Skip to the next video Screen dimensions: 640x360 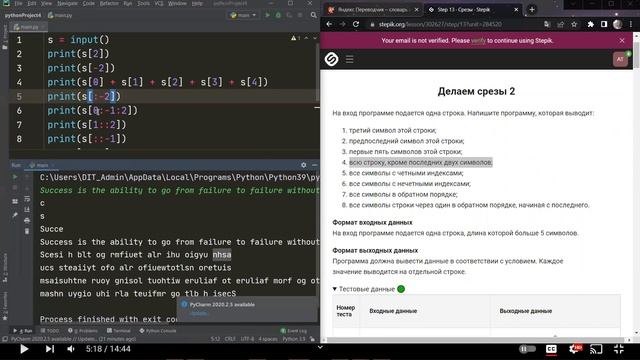click(49, 349)
